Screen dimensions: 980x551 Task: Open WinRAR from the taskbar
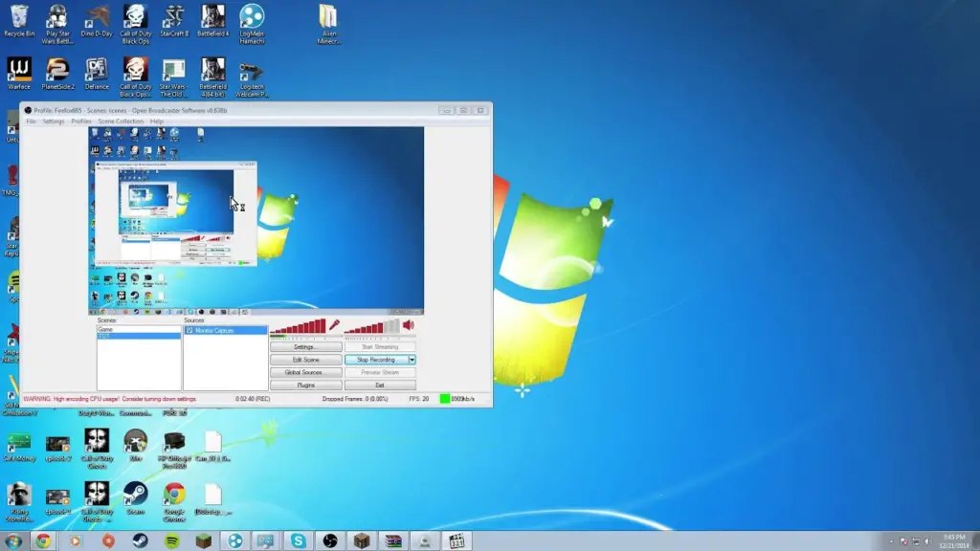pyautogui.click(x=393, y=541)
